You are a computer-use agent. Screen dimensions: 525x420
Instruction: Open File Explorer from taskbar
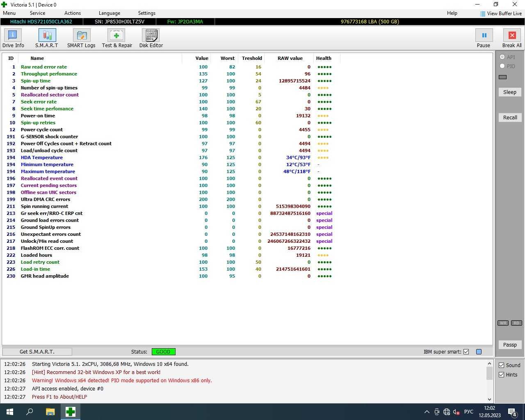click(x=50, y=412)
